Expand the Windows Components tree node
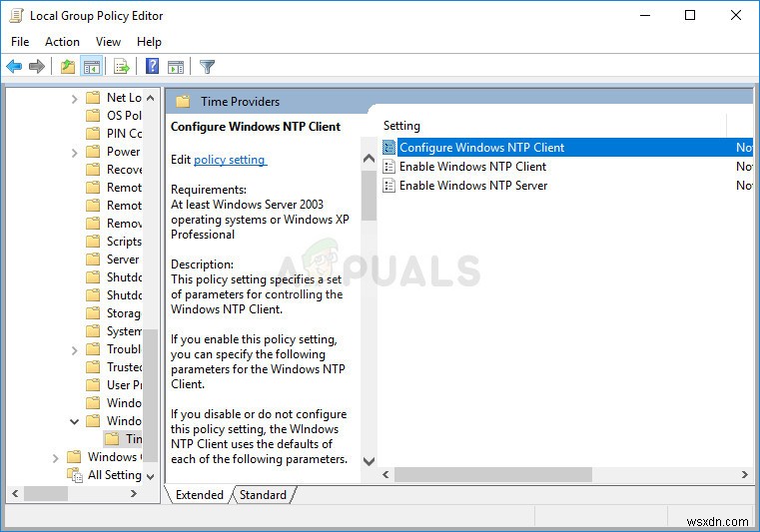The height and width of the screenshot is (532, 760). (55, 458)
